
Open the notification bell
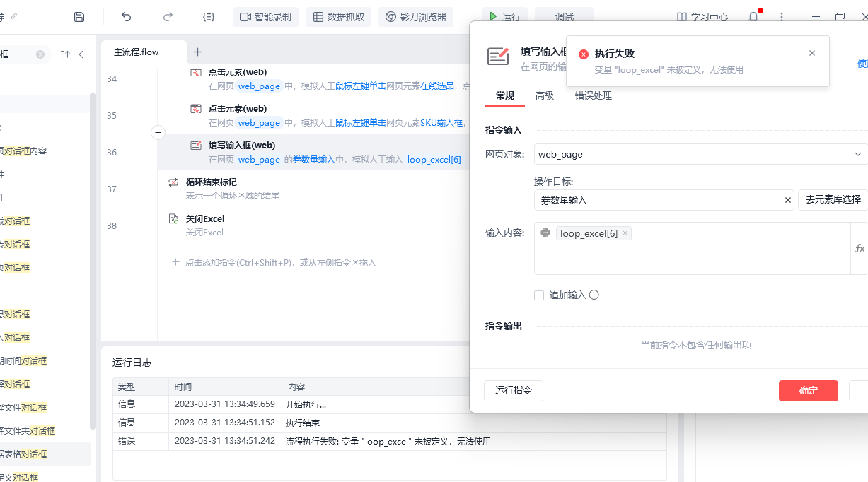point(753,17)
